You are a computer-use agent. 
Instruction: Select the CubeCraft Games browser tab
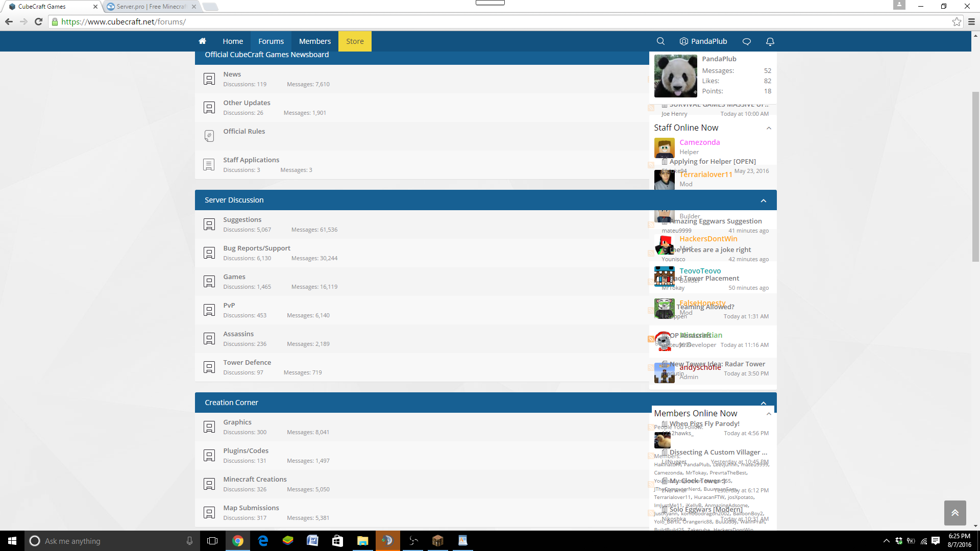[51, 7]
